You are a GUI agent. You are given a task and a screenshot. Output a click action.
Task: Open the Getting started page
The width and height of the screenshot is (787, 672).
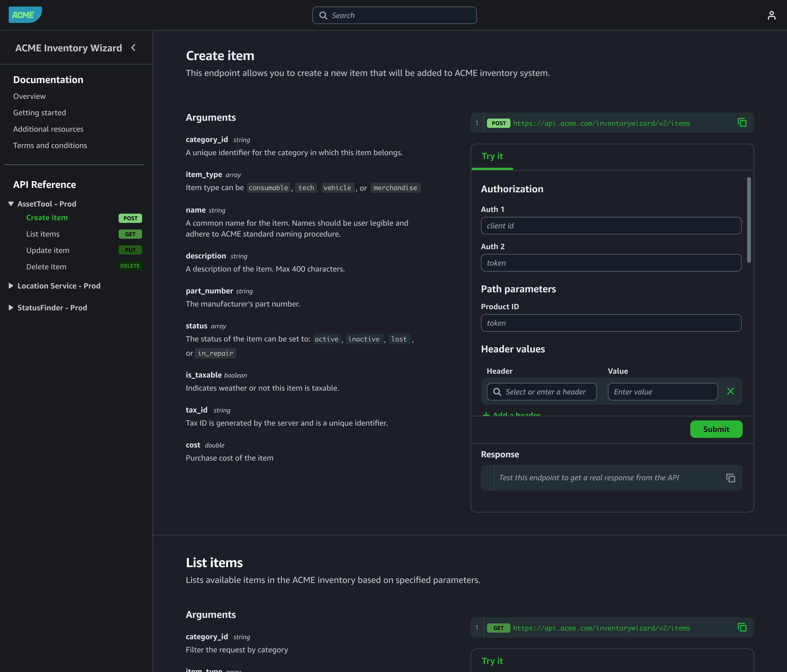(x=40, y=113)
